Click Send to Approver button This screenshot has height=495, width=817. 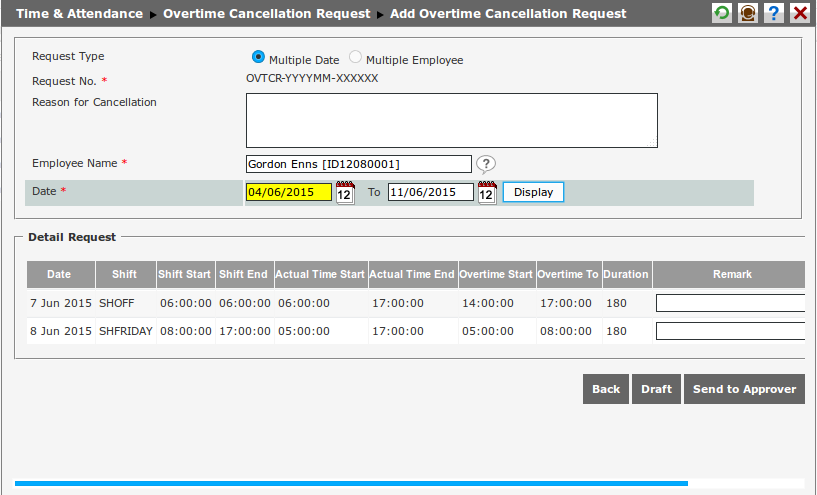click(x=744, y=389)
